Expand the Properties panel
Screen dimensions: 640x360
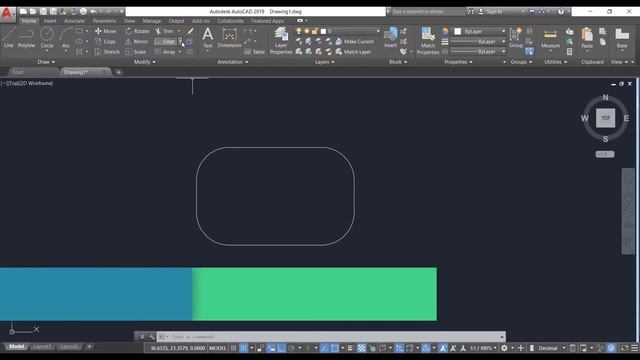[458, 62]
